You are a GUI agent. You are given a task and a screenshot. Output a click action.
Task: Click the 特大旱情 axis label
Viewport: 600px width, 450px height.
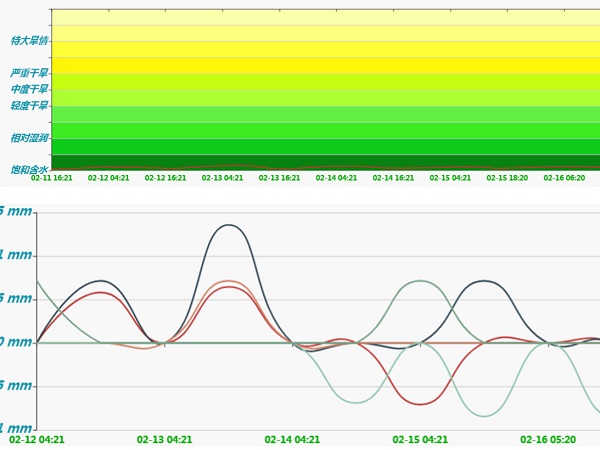pyautogui.click(x=29, y=41)
